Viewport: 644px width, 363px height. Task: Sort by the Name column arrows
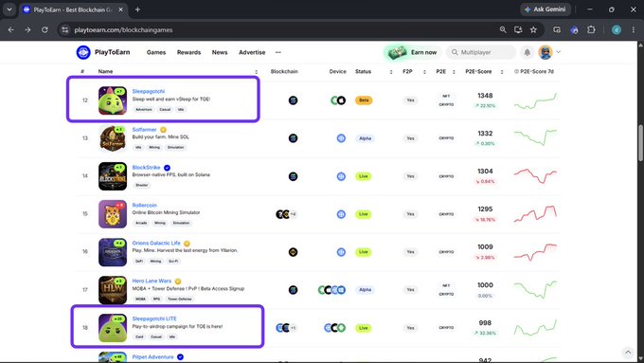pyautogui.click(x=257, y=71)
